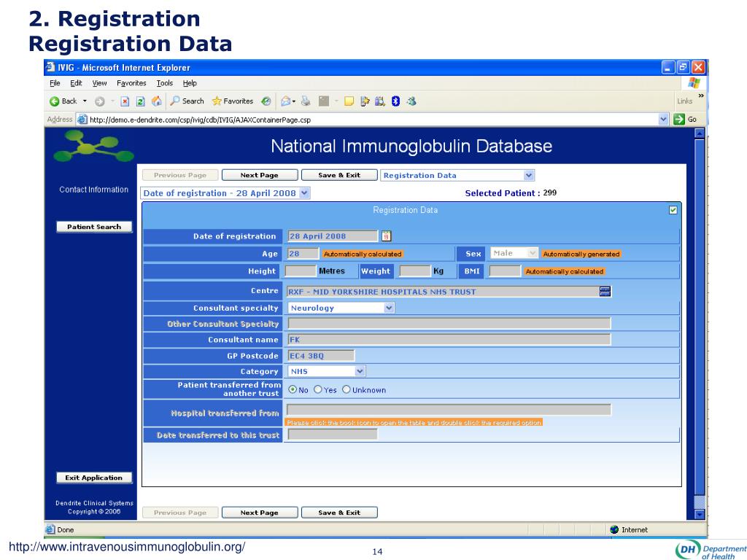The width and height of the screenshot is (747, 560).
Task: Click the page scrollbar down arrow
Action: (x=700, y=514)
